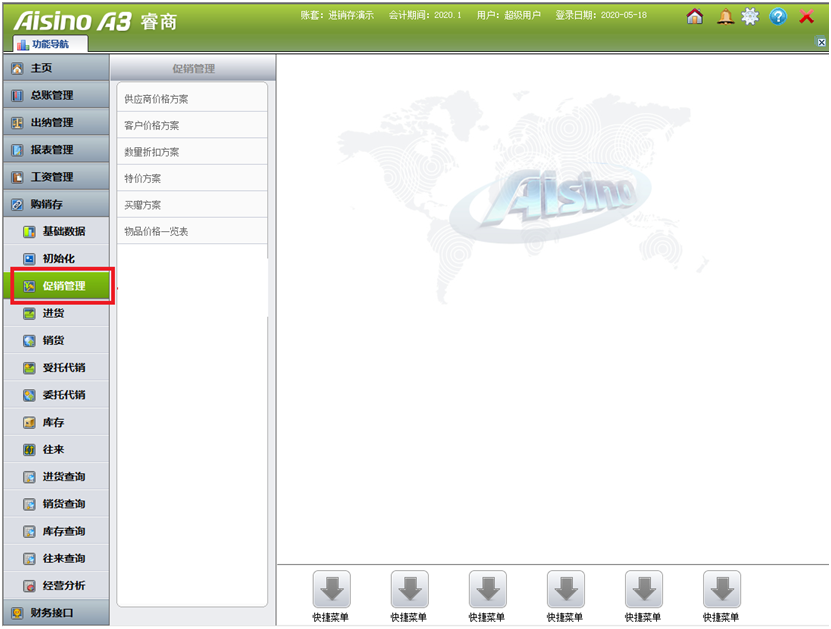Select the 促销管理 menu item
The width and height of the screenshot is (831, 629).
[63, 286]
